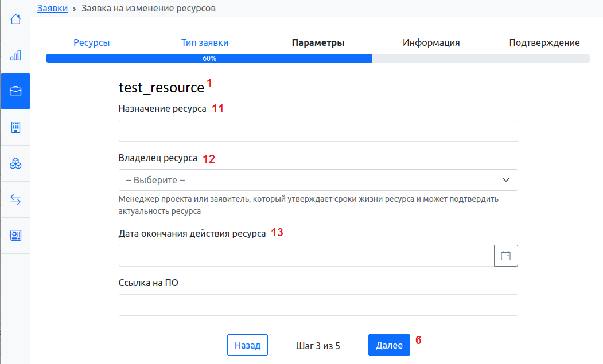Focus the Назначение ресурса text field
This screenshot has width=603, height=364.
pos(318,131)
